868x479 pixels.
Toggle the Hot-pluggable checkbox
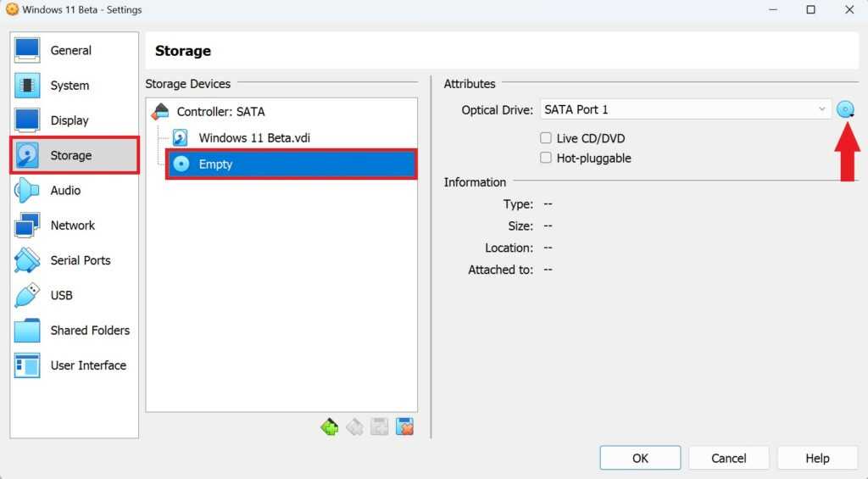[x=546, y=159]
